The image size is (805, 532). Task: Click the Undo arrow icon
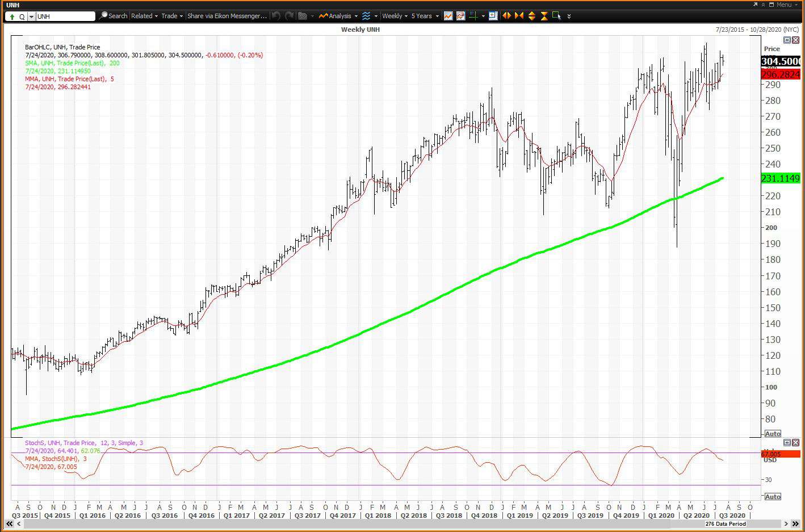point(276,16)
